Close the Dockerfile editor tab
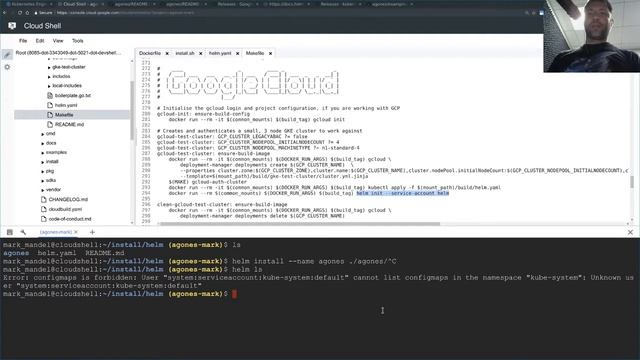Image resolution: width=640 pixels, height=360 pixels. click(167, 53)
